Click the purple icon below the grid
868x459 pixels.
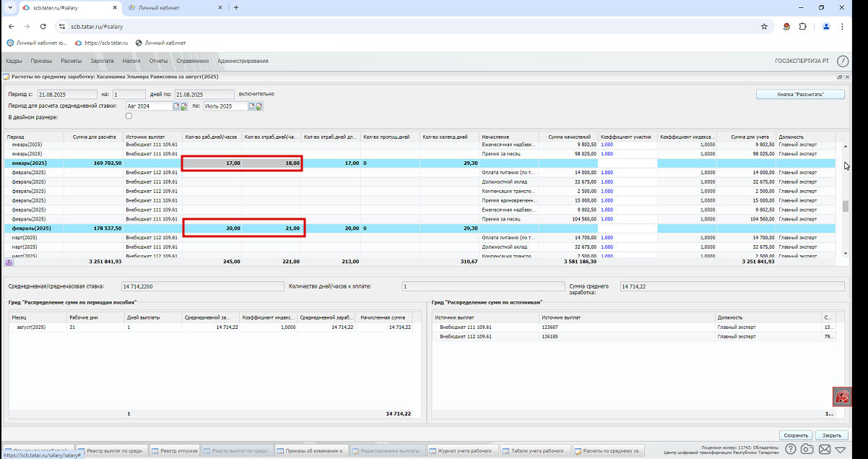point(9,262)
